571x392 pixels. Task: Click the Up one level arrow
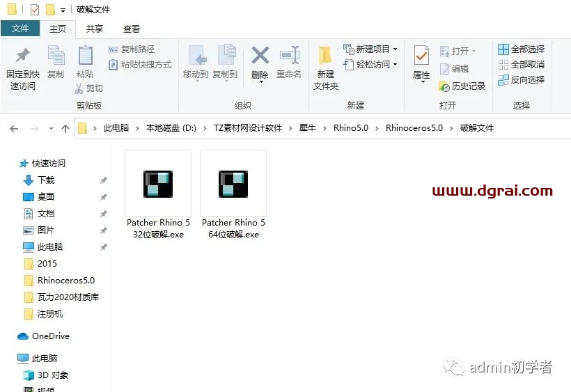(65, 129)
